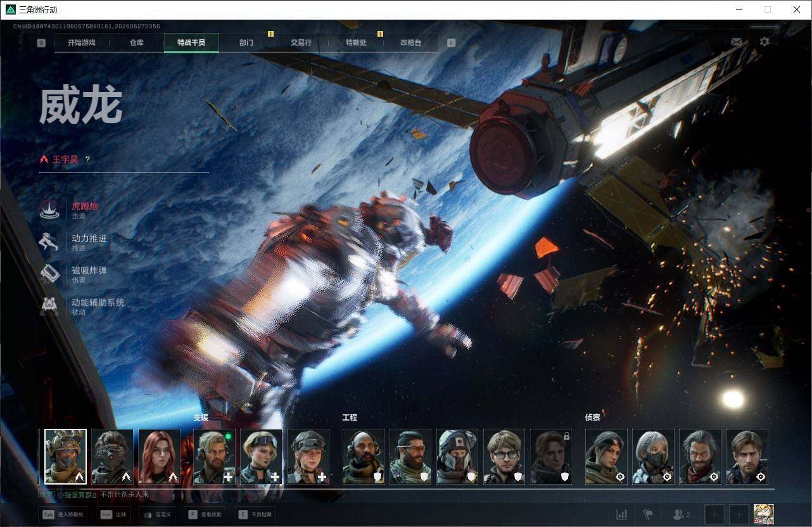Select the 动能辅助系统 passive skill icon
Viewport: 812px width, 527px height.
(x=49, y=307)
